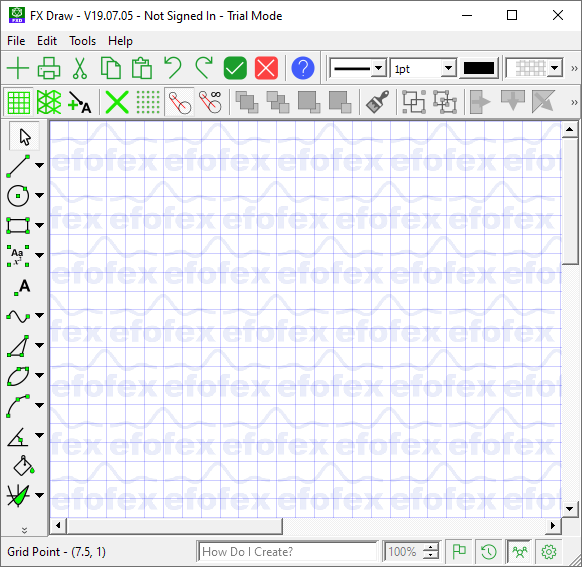582x567 pixels.
Task: Open the Edit menu
Action: (x=47, y=41)
